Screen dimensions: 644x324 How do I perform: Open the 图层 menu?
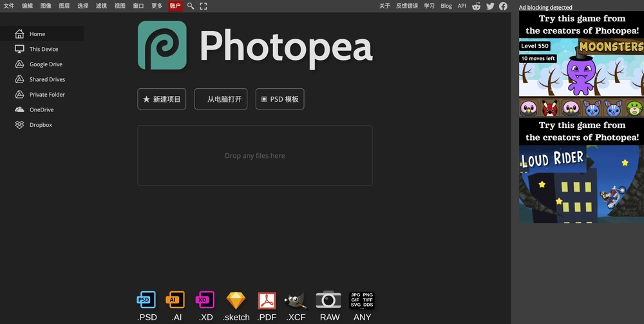coord(64,6)
